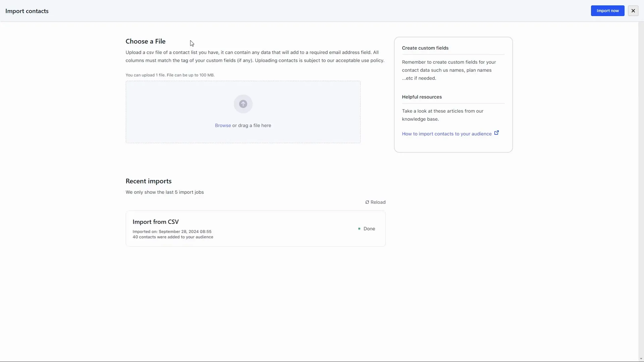Click the file drop zone area

click(243, 112)
